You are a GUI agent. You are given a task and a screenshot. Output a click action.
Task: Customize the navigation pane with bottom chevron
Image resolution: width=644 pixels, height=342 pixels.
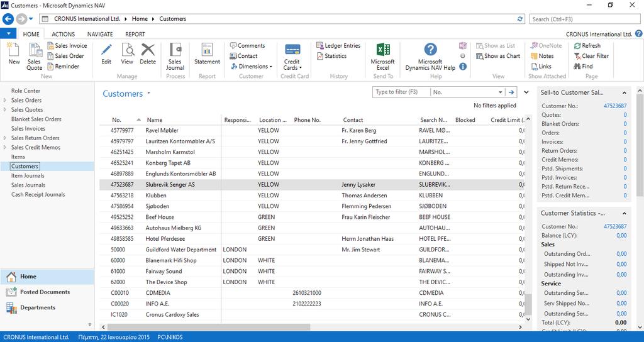pyautogui.click(x=89, y=324)
